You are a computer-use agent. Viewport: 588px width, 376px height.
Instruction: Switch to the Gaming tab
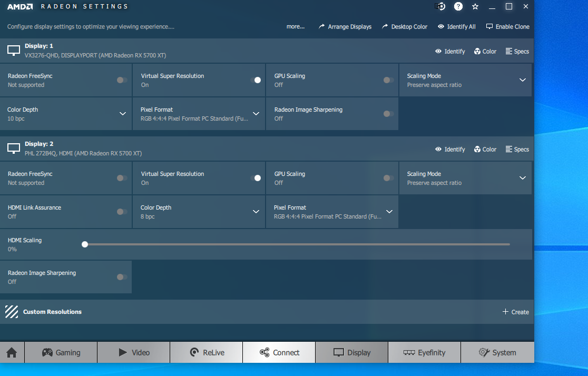click(61, 352)
